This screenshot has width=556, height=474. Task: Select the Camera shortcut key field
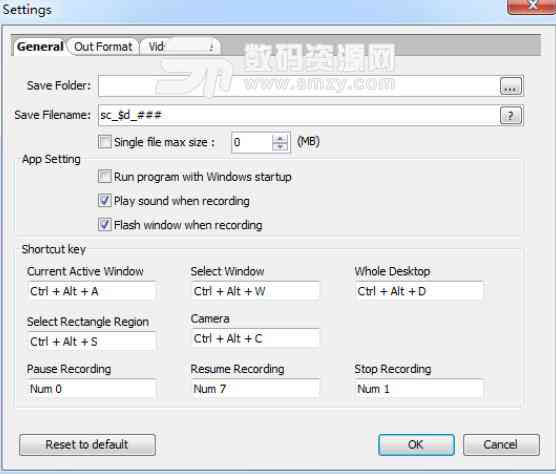click(x=255, y=339)
